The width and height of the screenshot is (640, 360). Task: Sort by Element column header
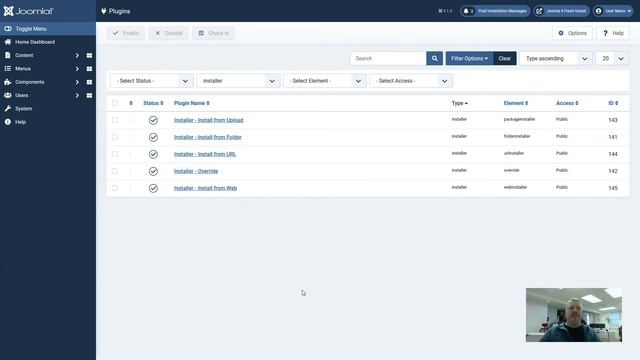pyautogui.click(x=516, y=103)
